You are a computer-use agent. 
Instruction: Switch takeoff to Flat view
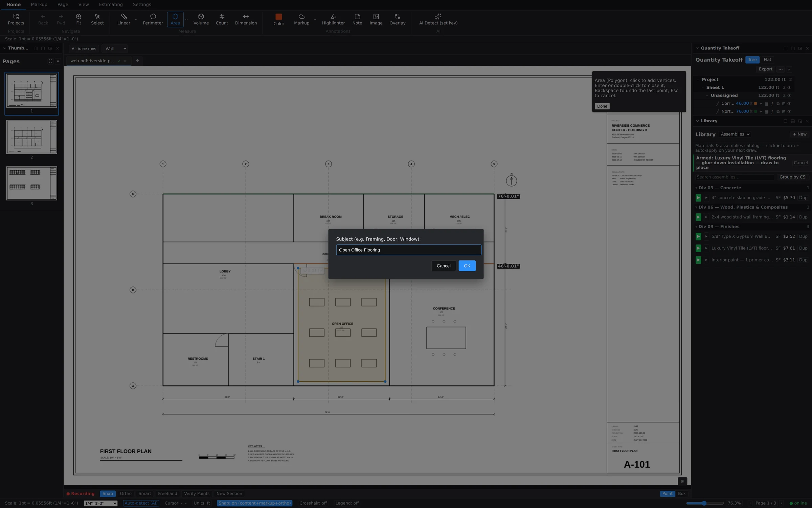click(x=767, y=60)
